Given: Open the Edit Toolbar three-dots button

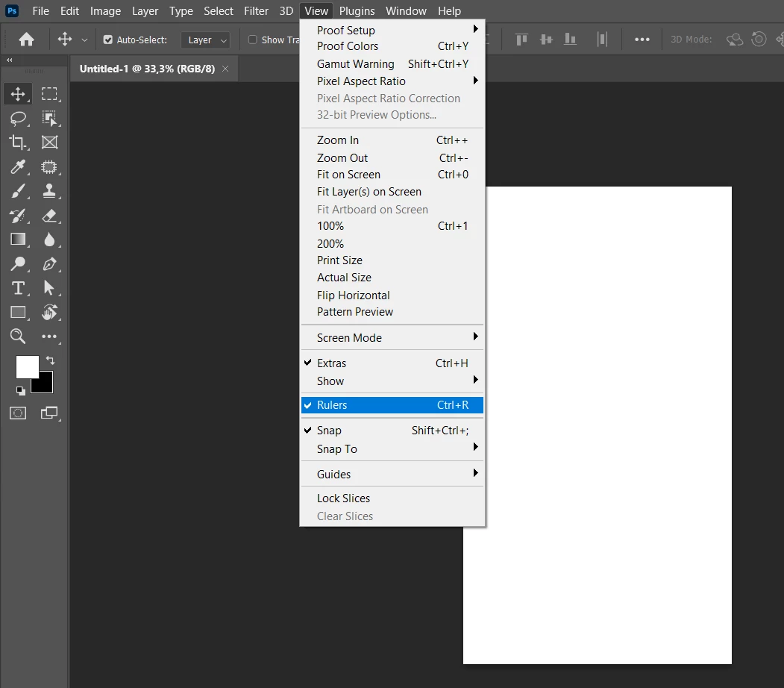Looking at the screenshot, I should pos(49,337).
